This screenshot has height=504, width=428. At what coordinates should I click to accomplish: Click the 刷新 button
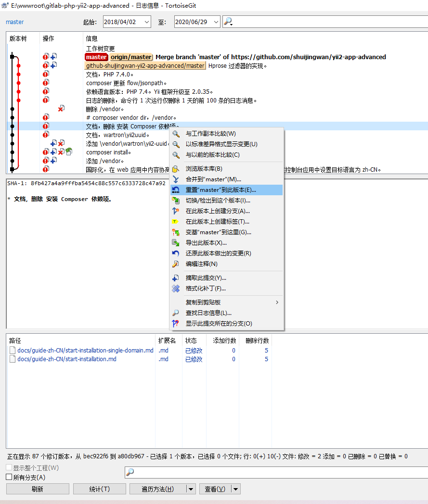37,489
